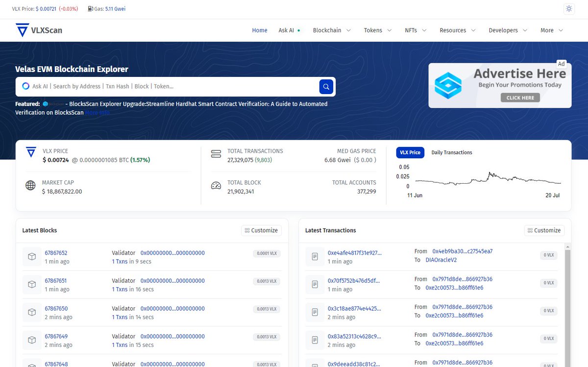Open transaction 0x70f5752b476d5df...
Screen dimensions: 588x367
point(353,281)
